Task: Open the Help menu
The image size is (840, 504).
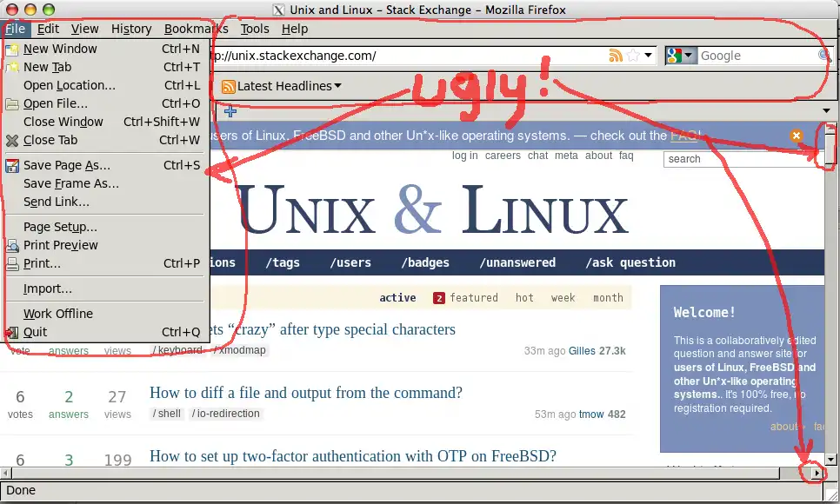Action: click(x=295, y=29)
